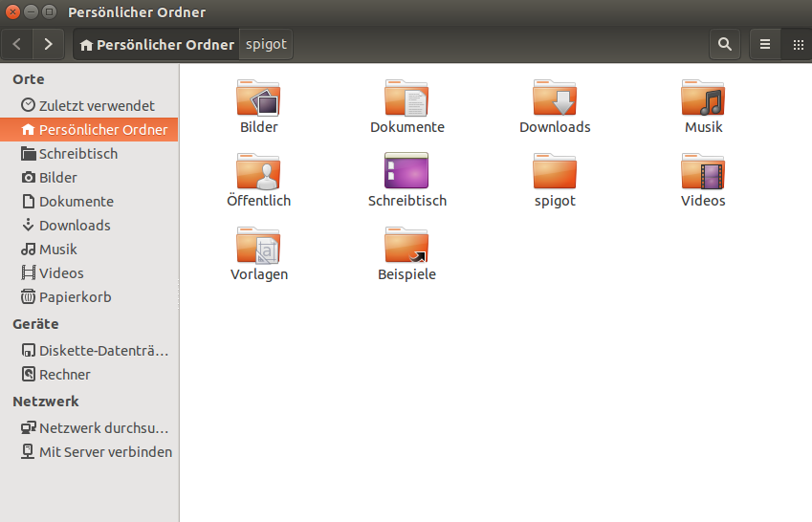Click Netzwerk durchsuchen in sidebar
The image size is (812, 522).
coord(89,428)
